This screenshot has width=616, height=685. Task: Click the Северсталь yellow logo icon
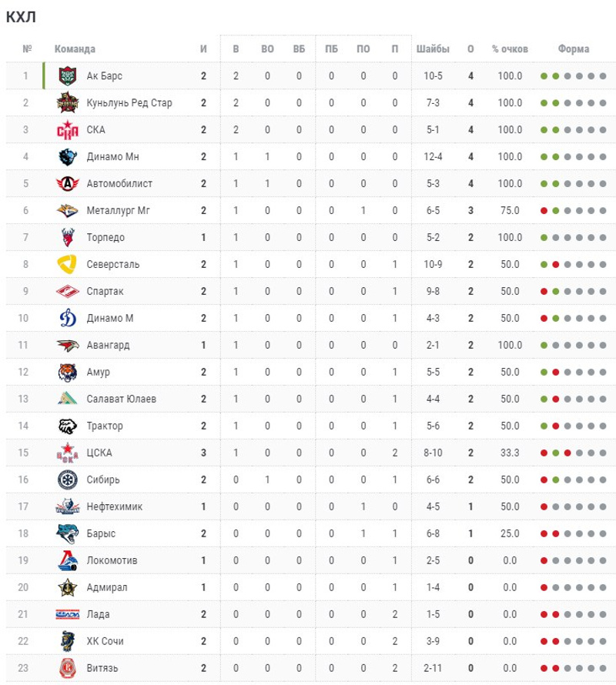(68, 265)
